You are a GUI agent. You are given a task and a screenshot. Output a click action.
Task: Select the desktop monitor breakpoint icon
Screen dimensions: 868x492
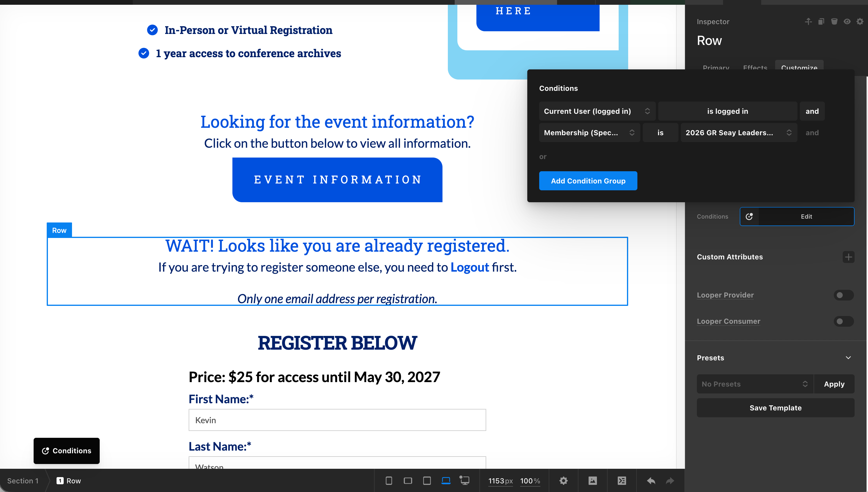[465, 480]
